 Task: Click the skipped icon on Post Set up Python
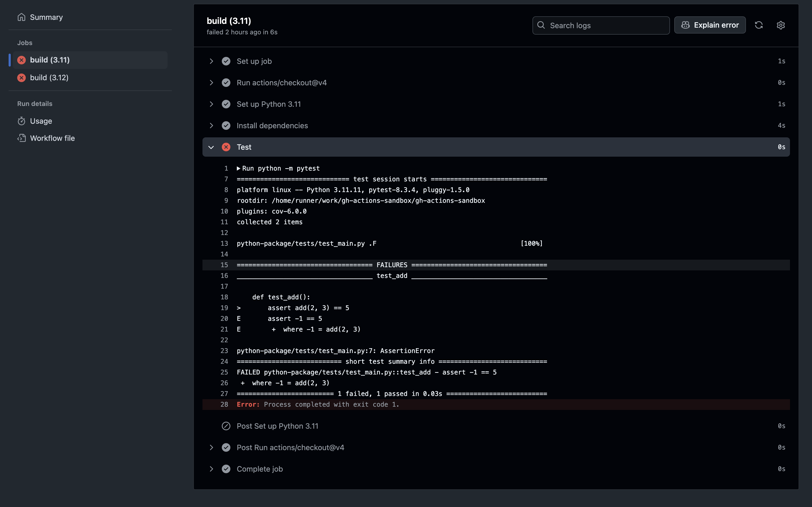226,426
